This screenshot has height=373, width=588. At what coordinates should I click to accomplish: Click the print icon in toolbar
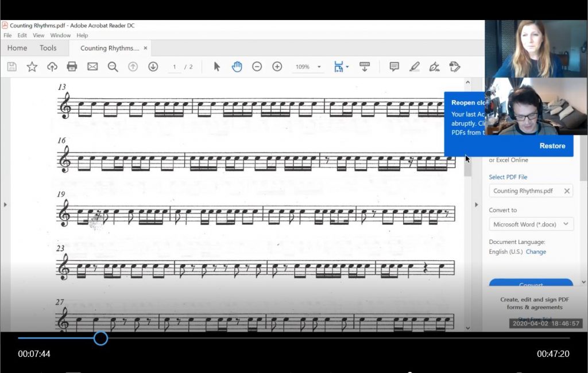click(x=72, y=67)
